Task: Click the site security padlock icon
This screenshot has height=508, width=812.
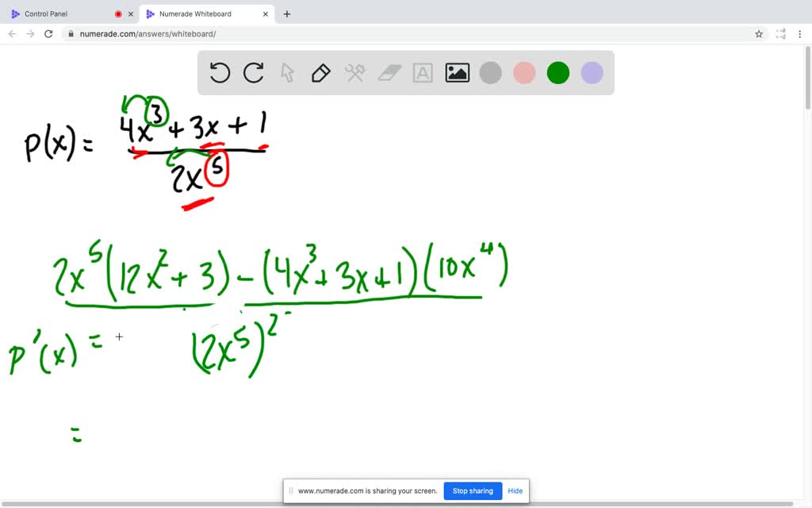Action: tap(71, 33)
